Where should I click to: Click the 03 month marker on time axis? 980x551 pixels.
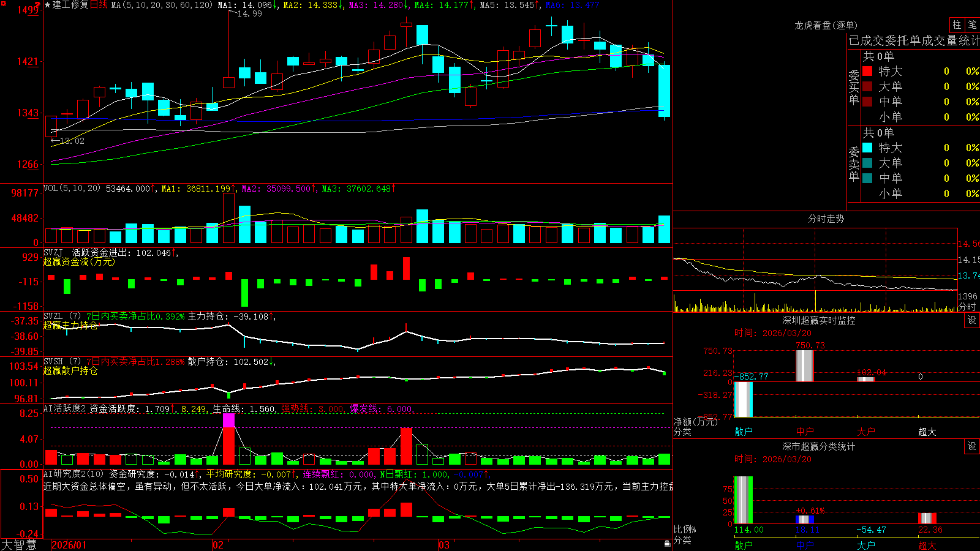point(444,545)
